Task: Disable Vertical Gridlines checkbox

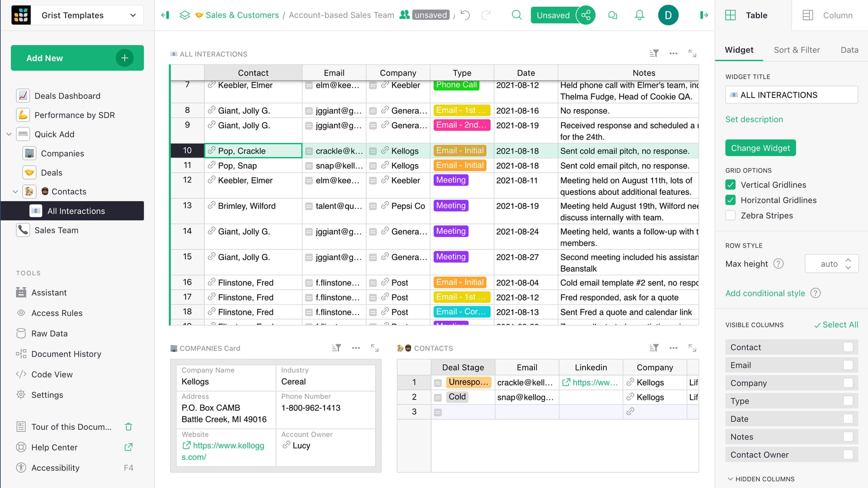Action: point(731,184)
